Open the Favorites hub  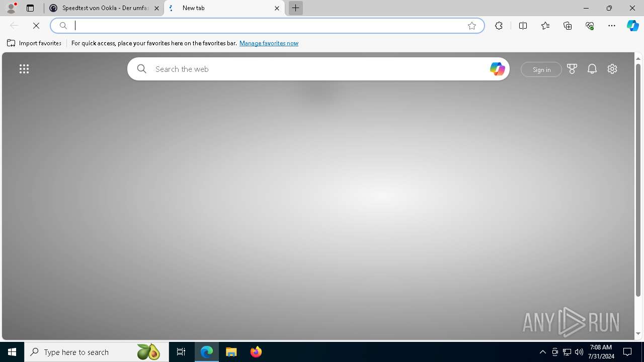click(545, 26)
